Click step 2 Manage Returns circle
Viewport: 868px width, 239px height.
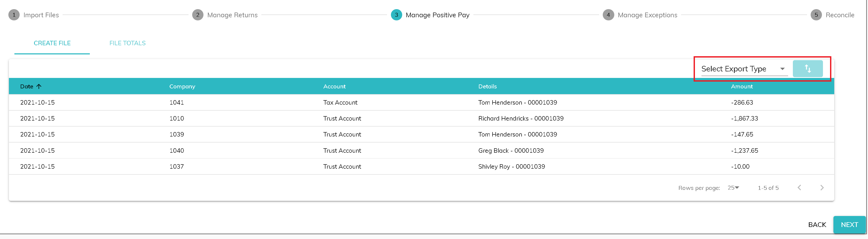(x=198, y=15)
